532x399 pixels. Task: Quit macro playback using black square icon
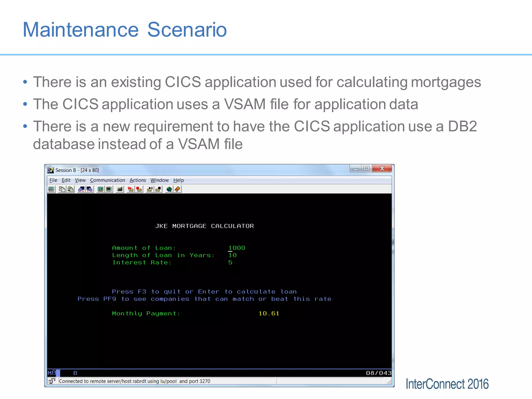click(x=158, y=189)
